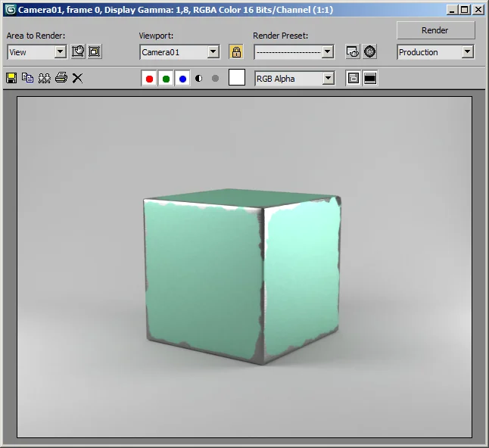
Task: Expand the Area to Render dropdown
Action: (x=37, y=52)
